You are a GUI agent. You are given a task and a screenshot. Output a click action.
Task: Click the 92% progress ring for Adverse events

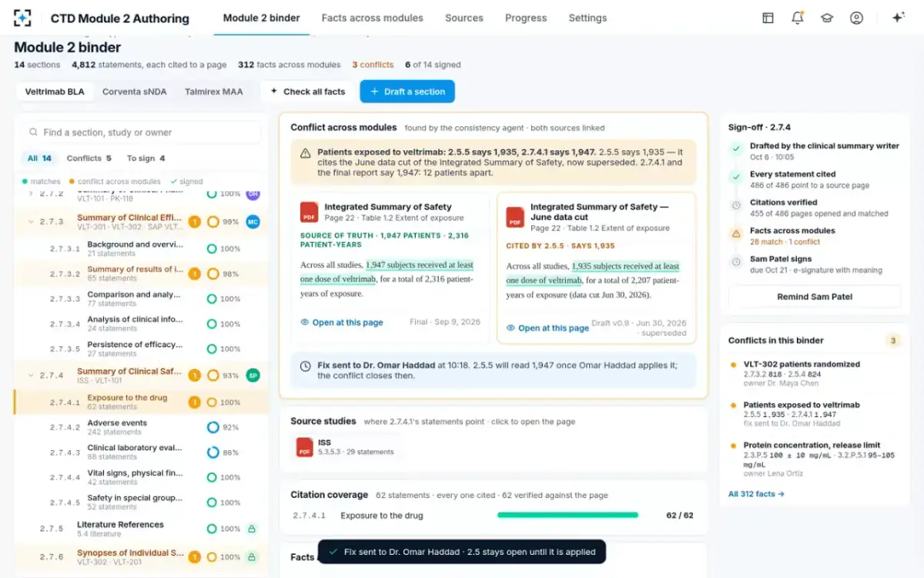click(213, 427)
